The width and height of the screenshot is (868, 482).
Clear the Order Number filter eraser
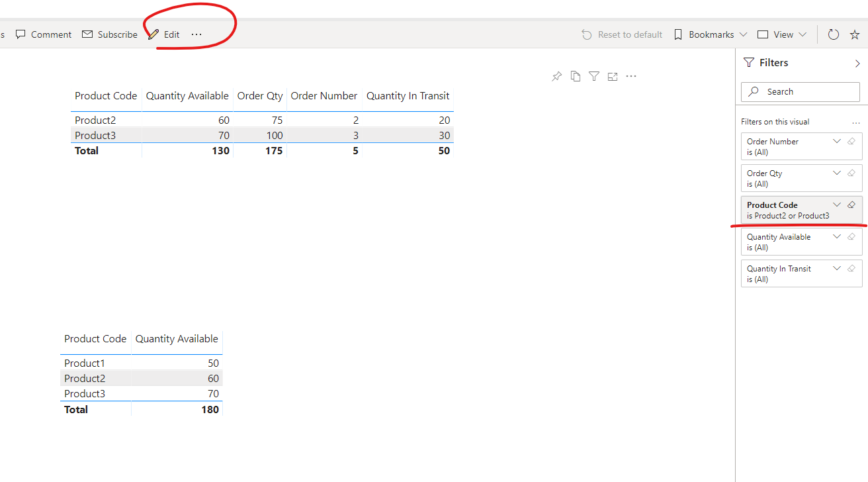[851, 141]
